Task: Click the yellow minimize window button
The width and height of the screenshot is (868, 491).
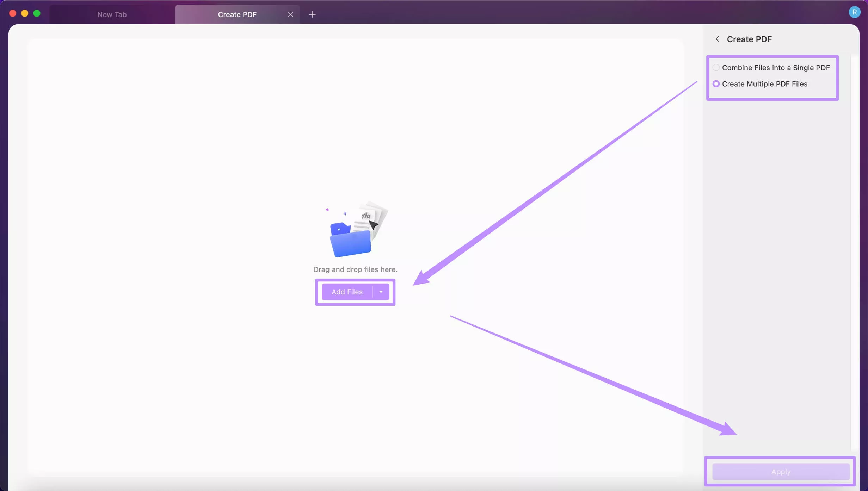Action: point(25,13)
